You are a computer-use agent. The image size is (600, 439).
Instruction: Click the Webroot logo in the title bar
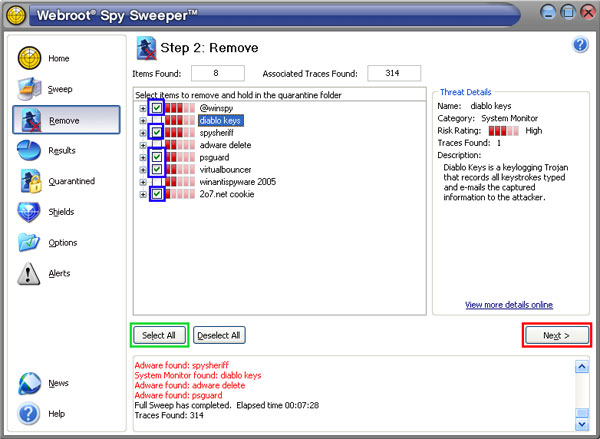click(15, 15)
